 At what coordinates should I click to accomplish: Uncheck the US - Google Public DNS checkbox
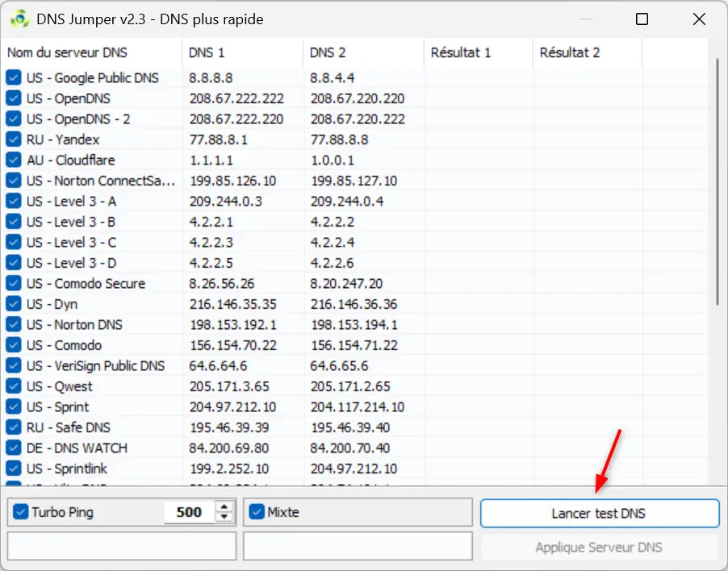click(x=14, y=77)
